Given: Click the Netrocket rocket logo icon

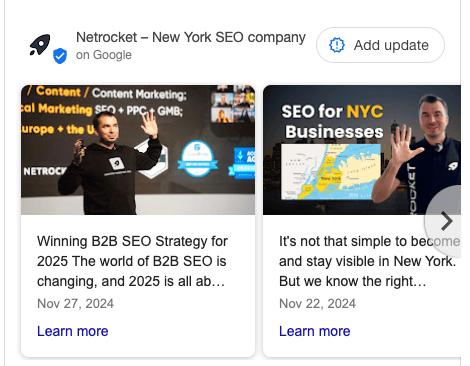Looking at the screenshot, I should tap(40, 44).
